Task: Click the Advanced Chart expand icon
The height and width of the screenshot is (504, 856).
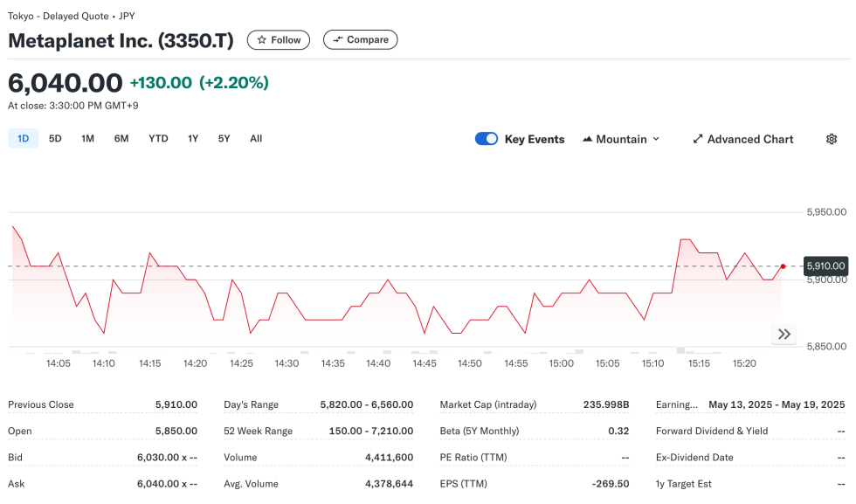Action: (698, 139)
